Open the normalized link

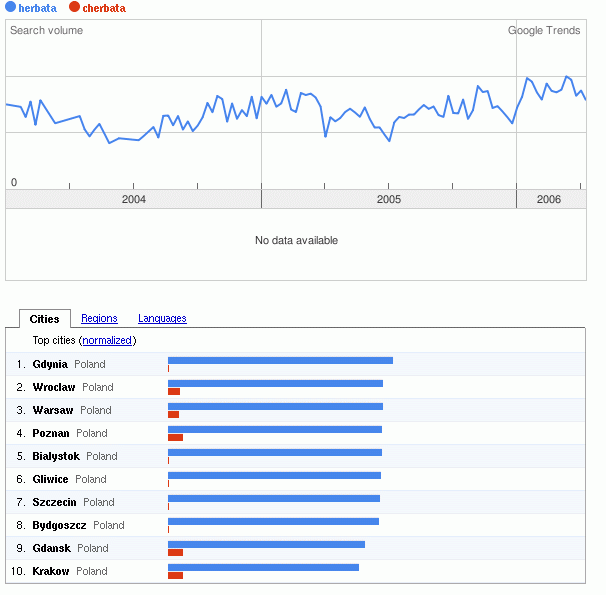click(107, 341)
